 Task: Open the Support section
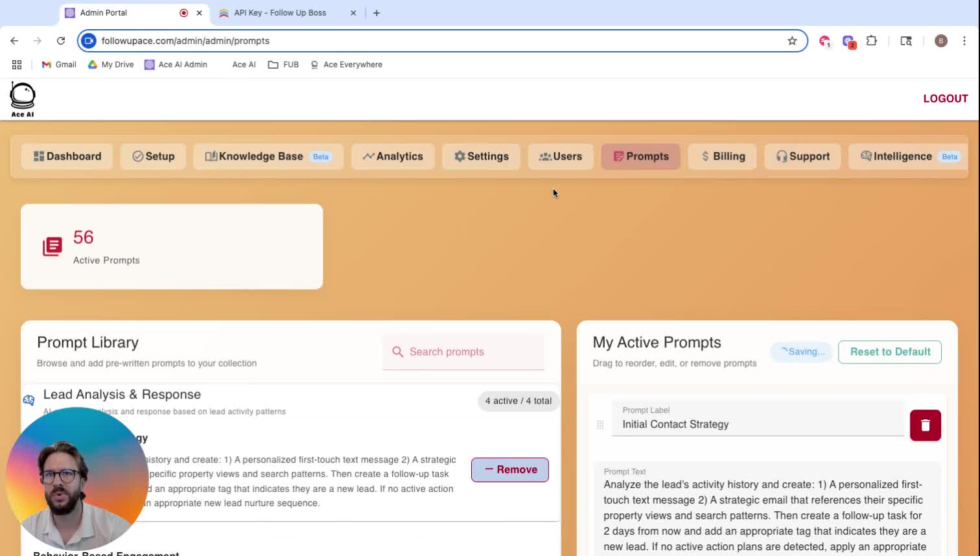(x=802, y=156)
